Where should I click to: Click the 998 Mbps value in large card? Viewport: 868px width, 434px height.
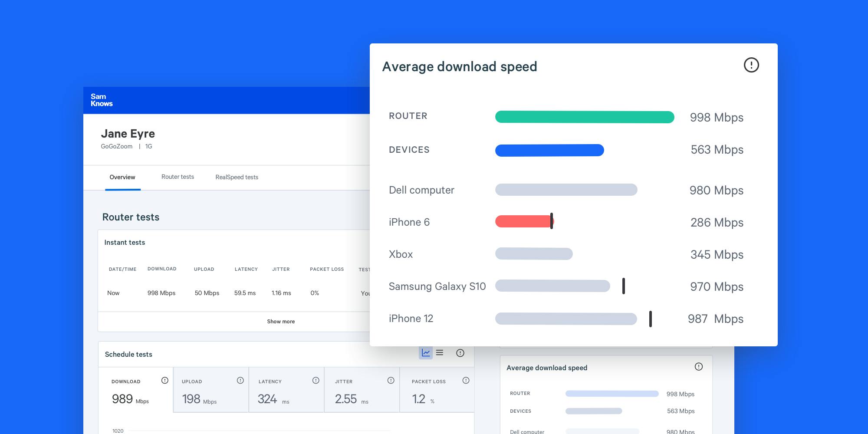click(x=717, y=118)
